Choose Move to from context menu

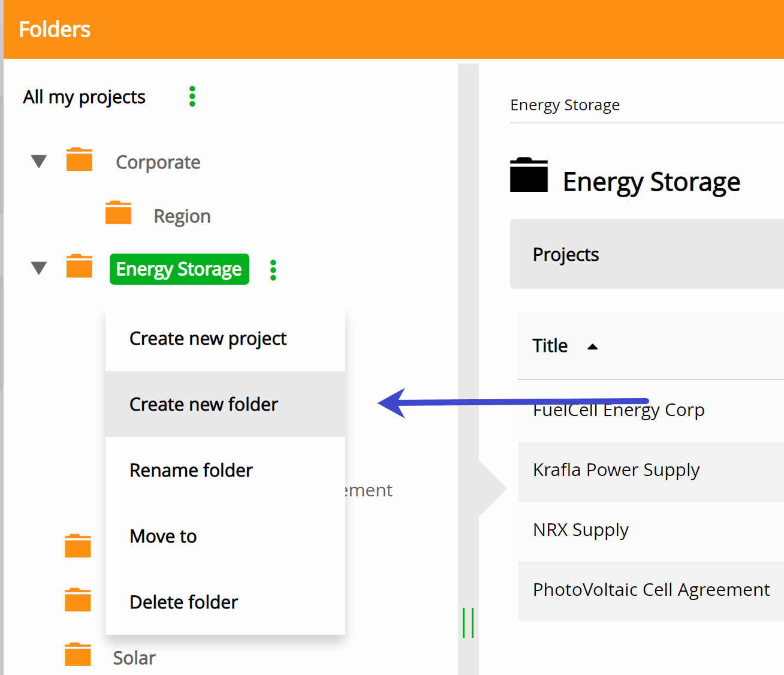click(225, 536)
